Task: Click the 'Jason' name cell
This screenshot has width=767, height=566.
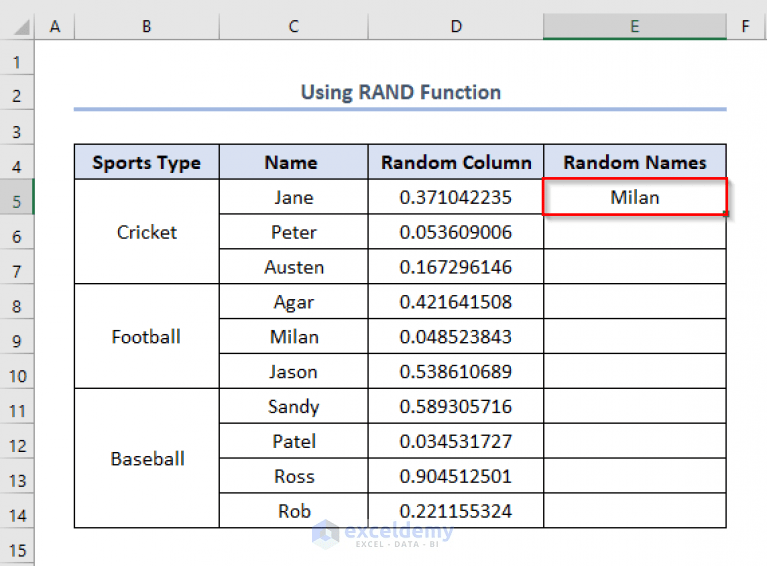Action: click(293, 372)
